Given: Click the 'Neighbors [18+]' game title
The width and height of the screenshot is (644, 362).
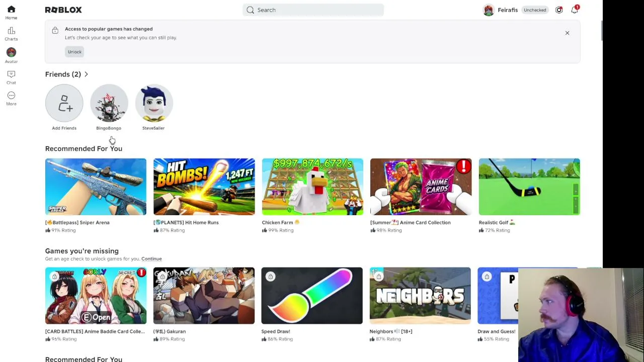Looking at the screenshot, I should pos(391,331).
